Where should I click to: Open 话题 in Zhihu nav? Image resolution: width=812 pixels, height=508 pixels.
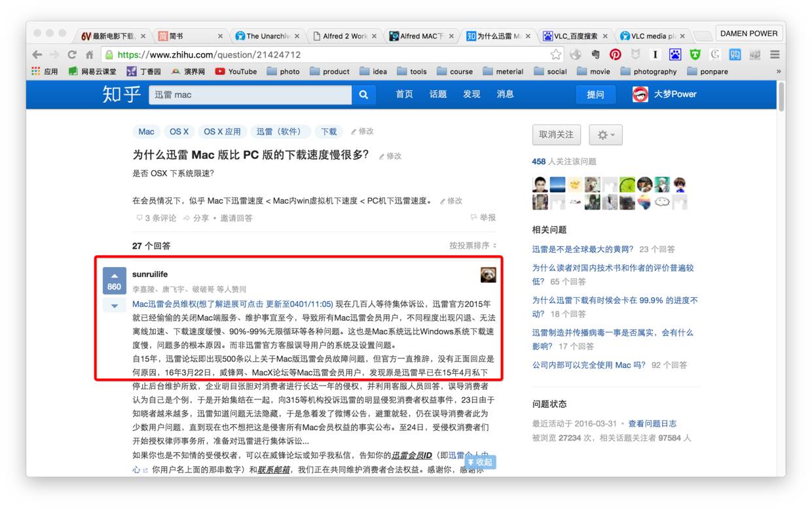coord(438,94)
